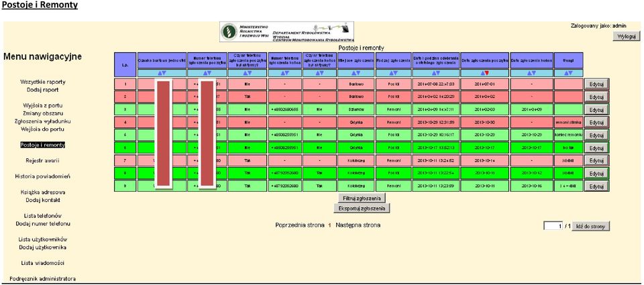This screenshot has width=644, height=285.
Task: Click Eksportuj zgłoszenia button
Action: pyautogui.click(x=362, y=208)
